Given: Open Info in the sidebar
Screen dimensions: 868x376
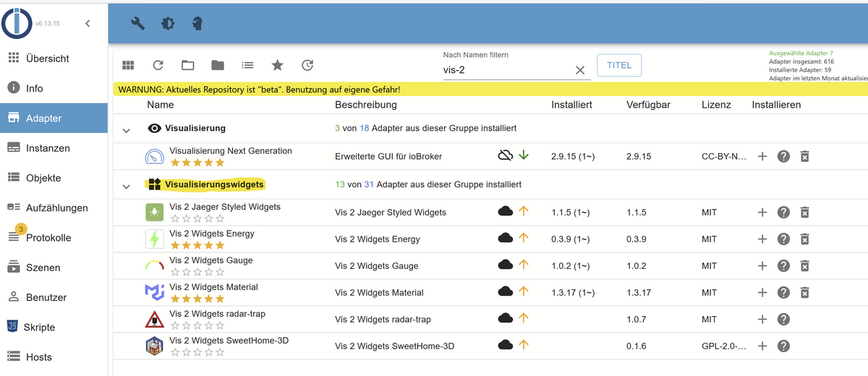Looking at the screenshot, I should pyautogui.click(x=54, y=88).
